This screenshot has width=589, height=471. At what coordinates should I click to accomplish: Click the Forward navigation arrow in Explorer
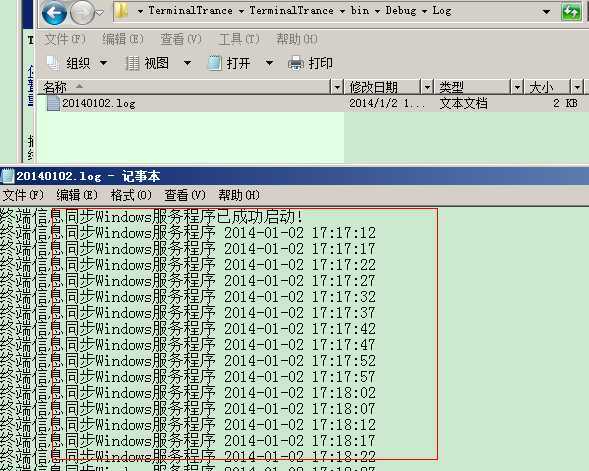click(82, 13)
